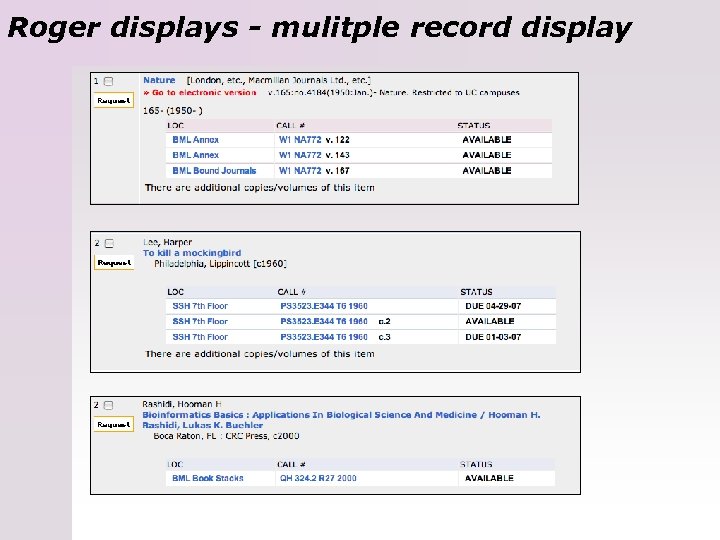Open the Nature title link
Screen dimensions: 720x540
(159, 80)
